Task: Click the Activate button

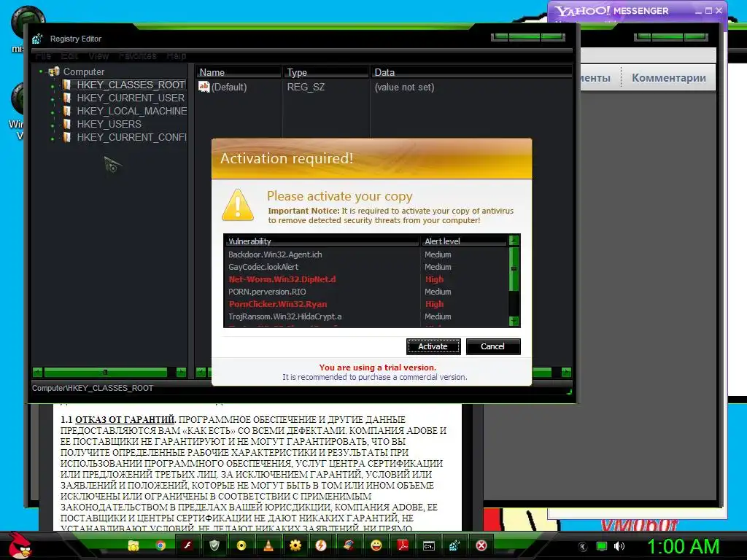Action: pos(433,346)
